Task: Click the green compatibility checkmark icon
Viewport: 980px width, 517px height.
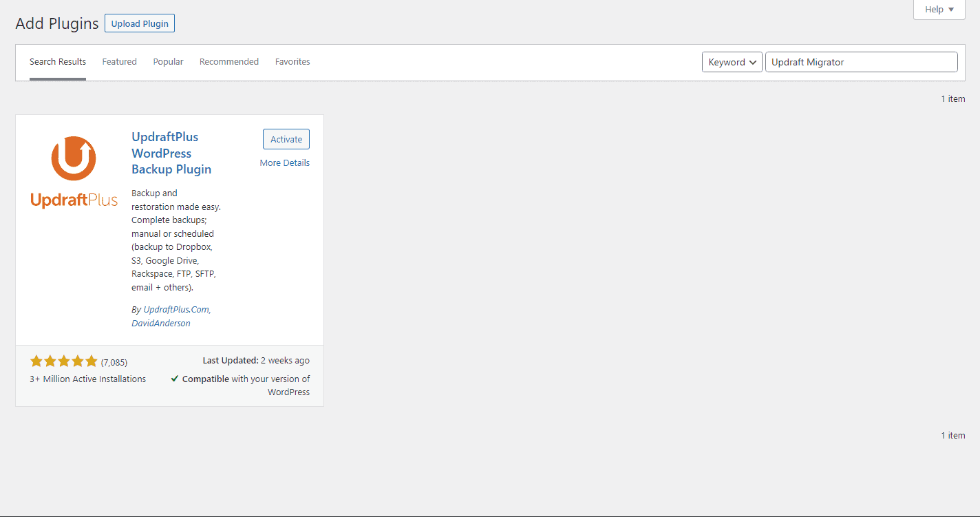Action: coord(175,379)
